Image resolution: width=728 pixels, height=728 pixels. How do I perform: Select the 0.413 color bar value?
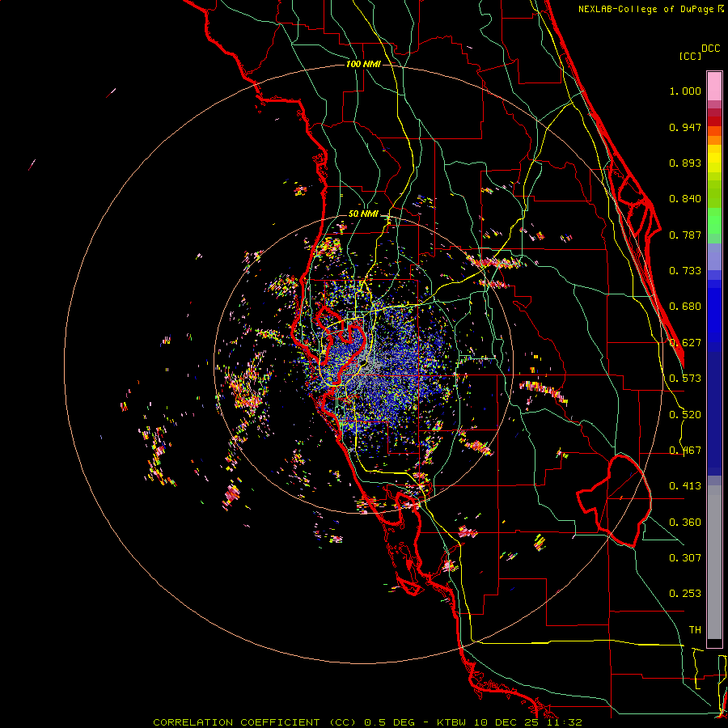[x=685, y=486]
